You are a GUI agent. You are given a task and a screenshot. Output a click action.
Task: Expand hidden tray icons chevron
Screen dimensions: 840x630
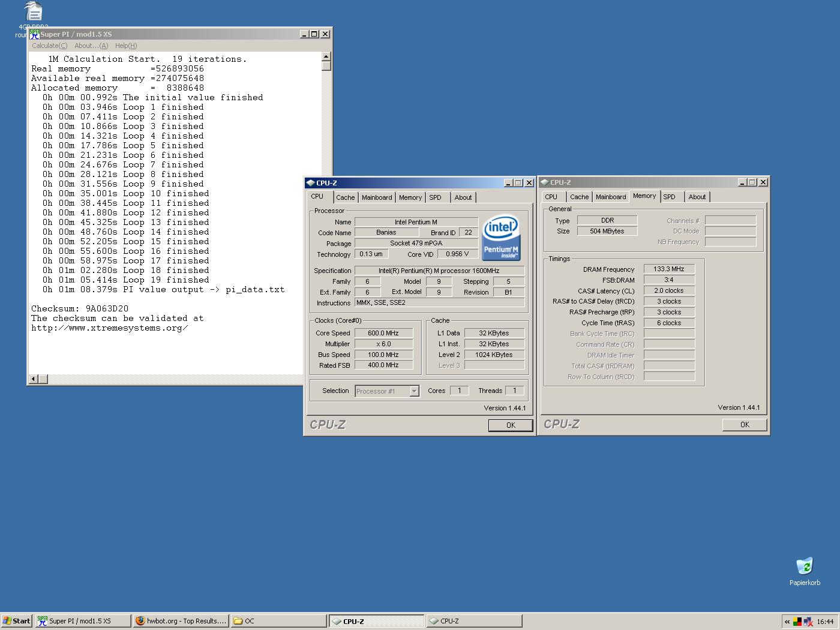tap(787, 622)
